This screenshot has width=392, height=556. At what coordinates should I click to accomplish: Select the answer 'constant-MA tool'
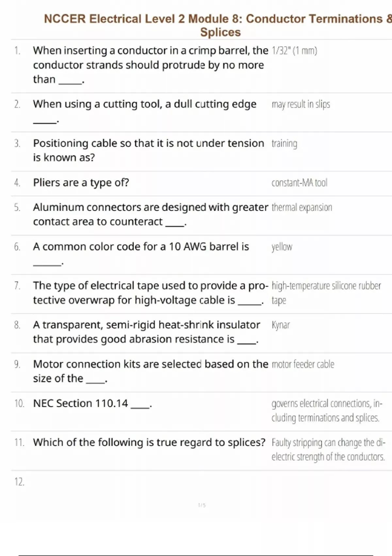point(299,183)
